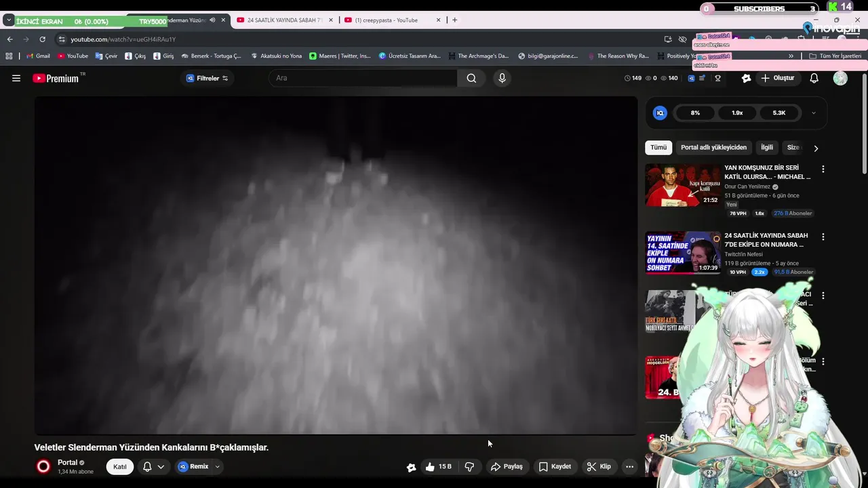The image size is (868, 488).
Task: Click the 1.9x vidIQ stat pill
Action: 737,113
